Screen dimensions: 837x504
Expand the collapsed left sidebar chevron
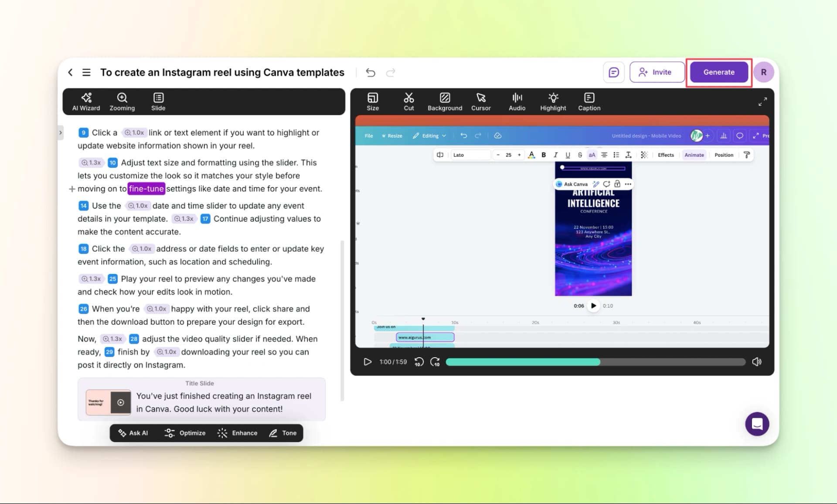coord(61,133)
